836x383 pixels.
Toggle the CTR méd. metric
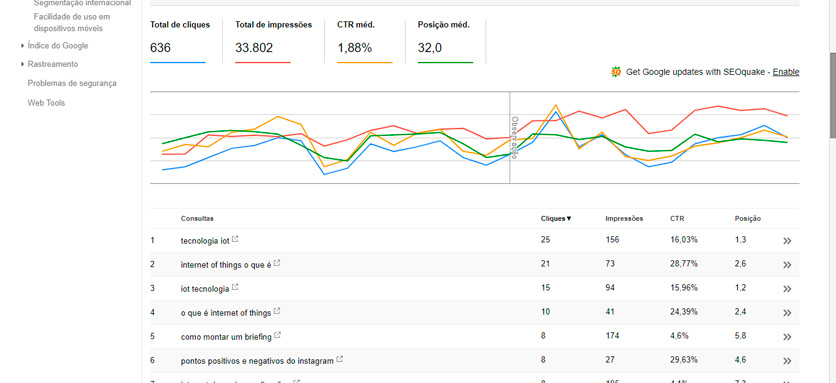pos(365,42)
